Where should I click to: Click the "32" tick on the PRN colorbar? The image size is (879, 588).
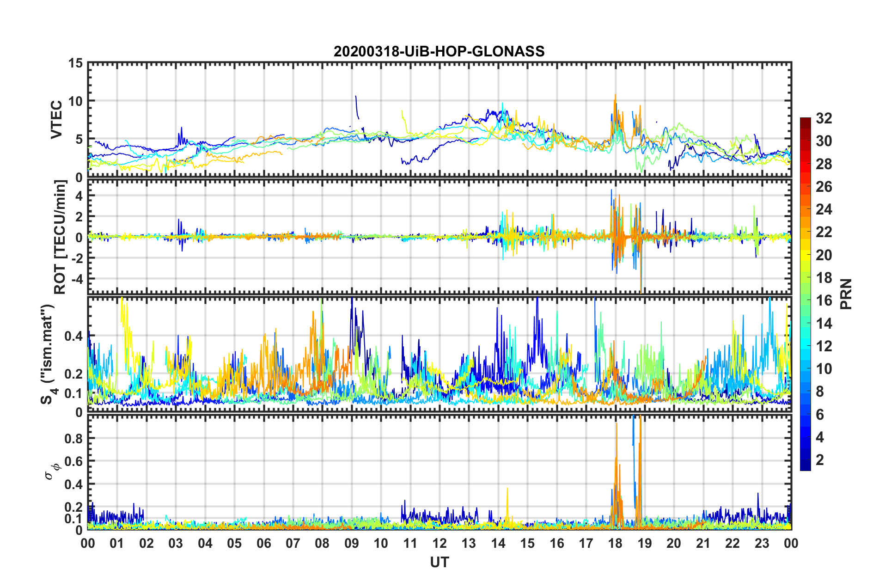pyautogui.click(x=824, y=118)
